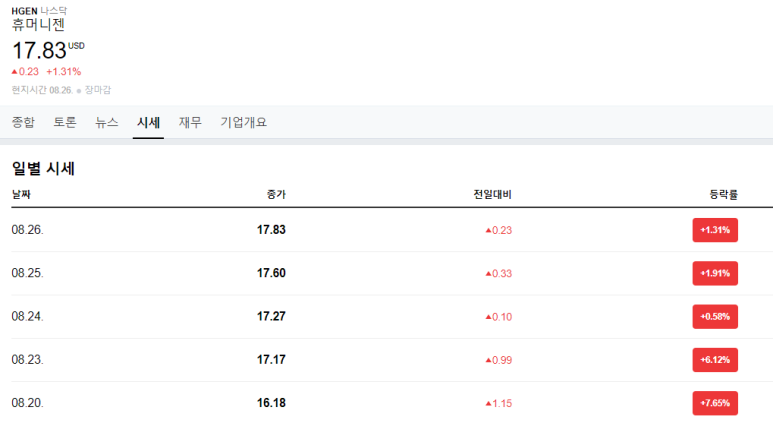Click the HGEN ticker label

(25, 11)
